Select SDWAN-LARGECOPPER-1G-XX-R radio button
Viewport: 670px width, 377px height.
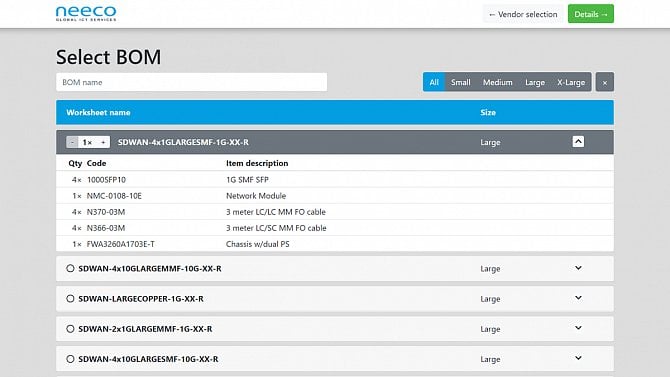pyautogui.click(x=70, y=298)
